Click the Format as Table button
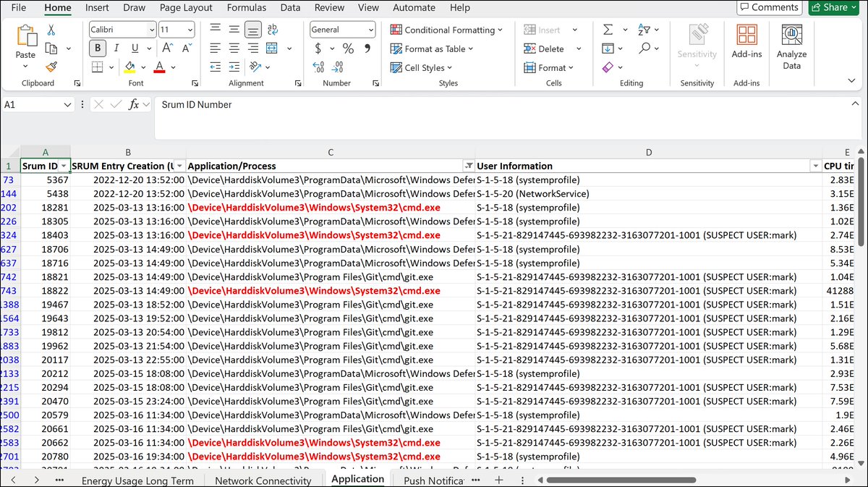868x487 pixels. (x=432, y=48)
